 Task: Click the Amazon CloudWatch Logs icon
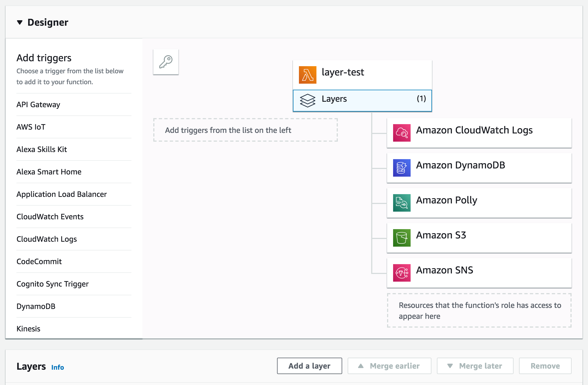tap(402, 133)
